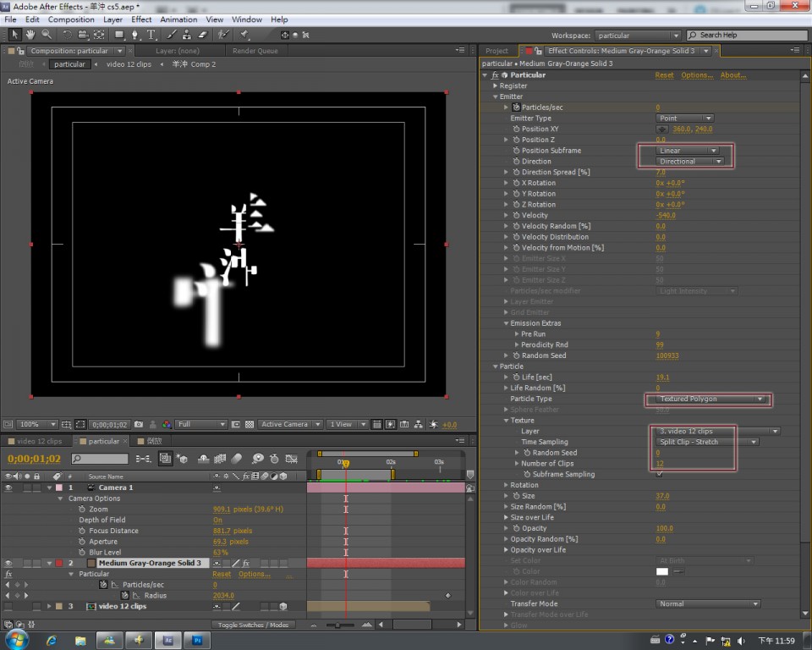This screenshot has width=812, height=650.
Task: Click Toggle Switches / Modes button
Action: point(253,625)
